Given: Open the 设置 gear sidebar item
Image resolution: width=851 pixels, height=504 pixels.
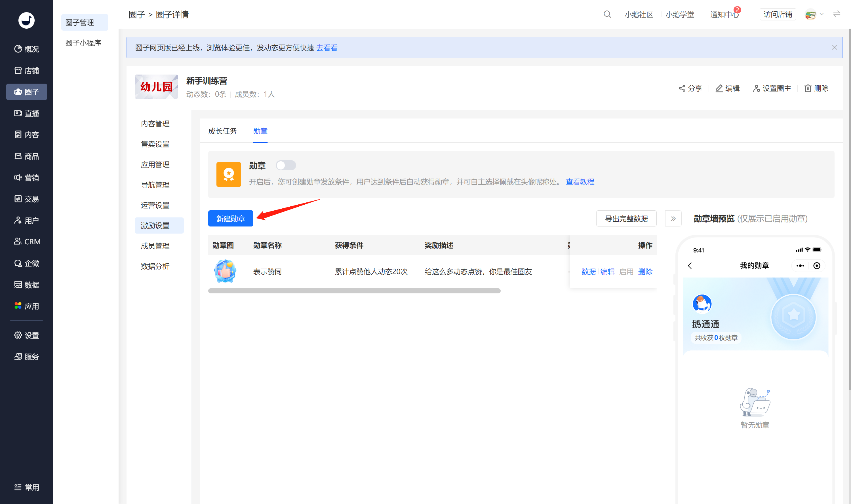Looking at the screenshot, I should click(26, 335).
